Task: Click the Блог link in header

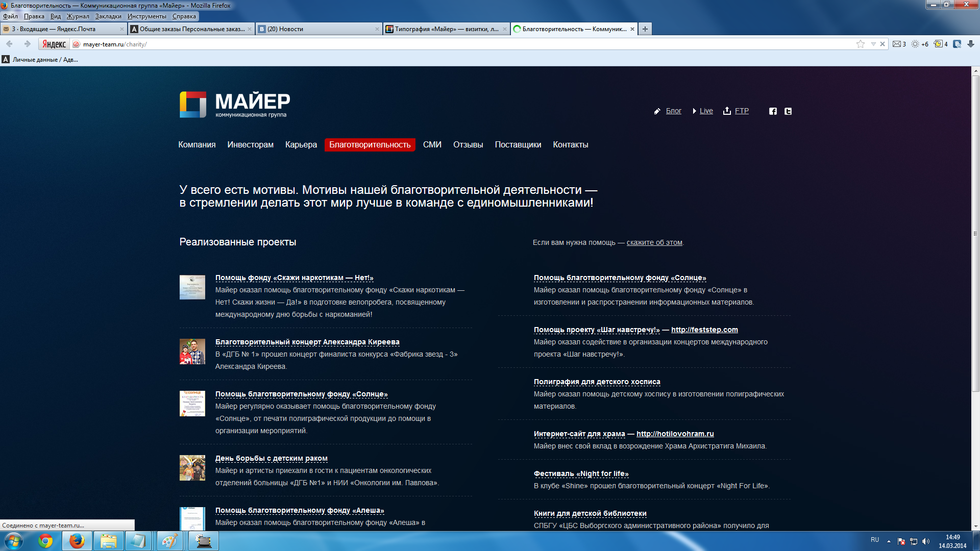Action: 673,111
